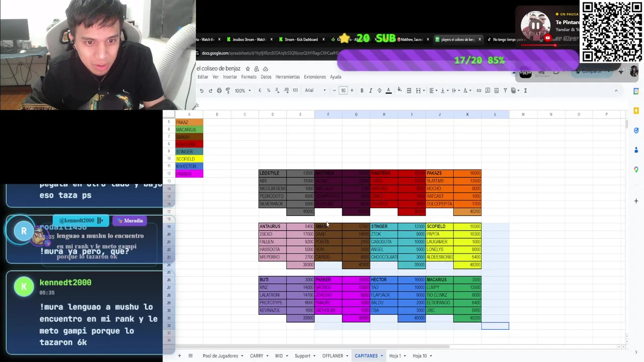
Task: Select the ANTAURUS team header cell
Action: pyautogui.click(x=273, y=227)
